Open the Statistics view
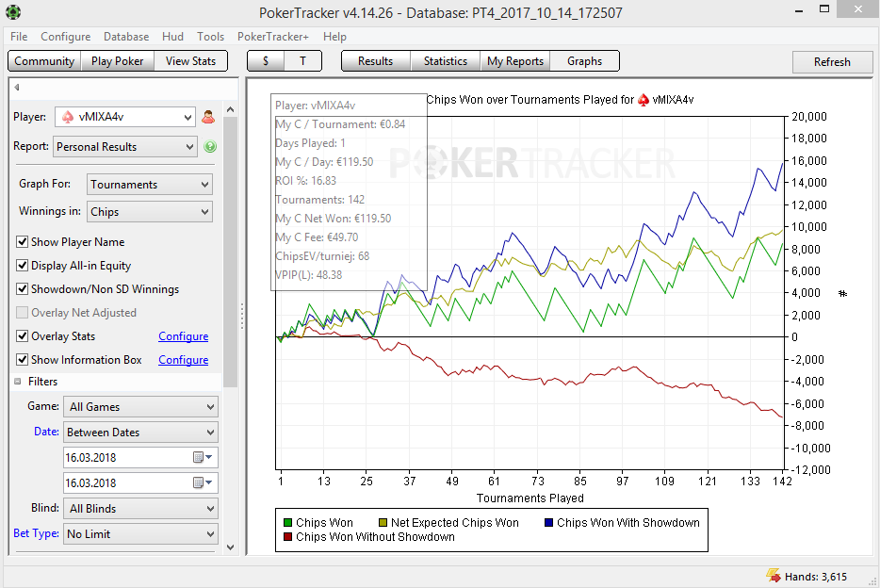The image size is (880, 588). click(x=445, y=61)
